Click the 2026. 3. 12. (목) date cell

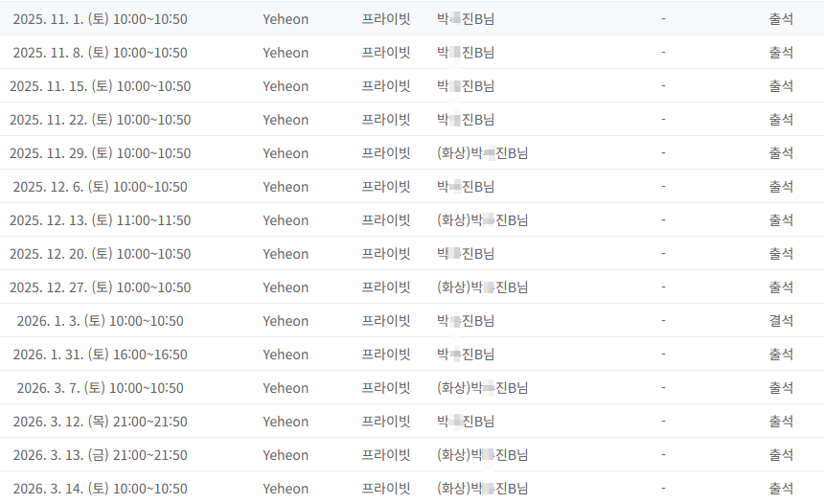click(x=100, y=422)
